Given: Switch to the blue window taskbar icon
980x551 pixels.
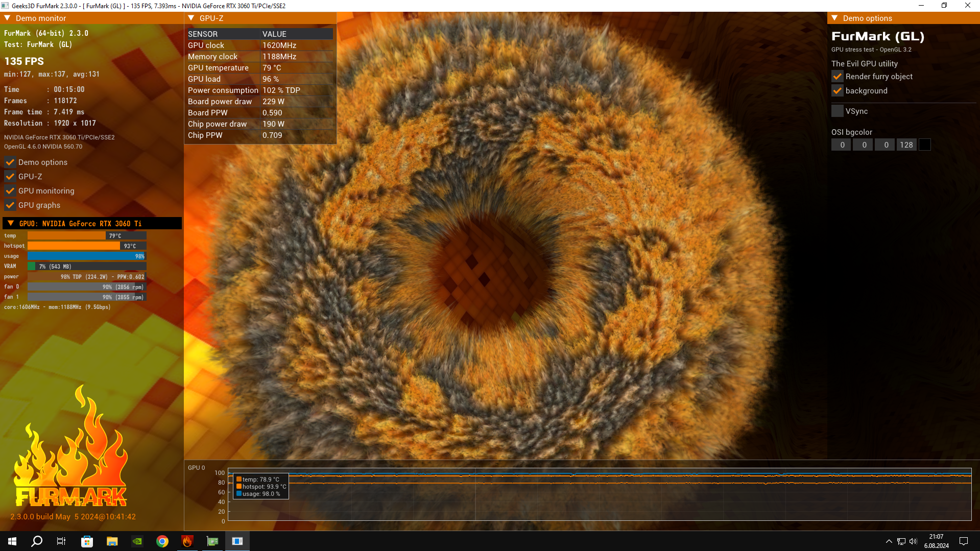Looking at the screenshot, I should pyautogui.click(x=237, y=541).
